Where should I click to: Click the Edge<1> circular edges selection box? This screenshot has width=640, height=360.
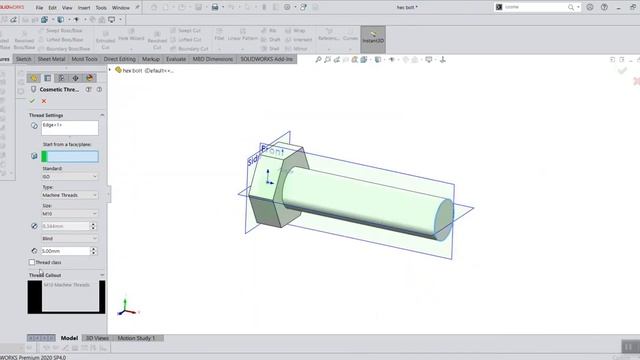tap(70, 128)
